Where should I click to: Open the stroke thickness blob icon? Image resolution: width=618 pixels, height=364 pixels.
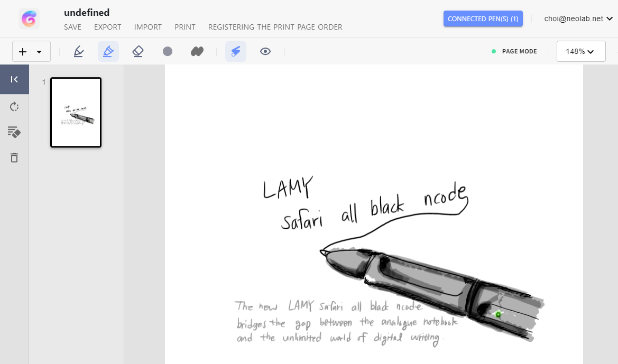pyautogui.click(x=197, y=51)
